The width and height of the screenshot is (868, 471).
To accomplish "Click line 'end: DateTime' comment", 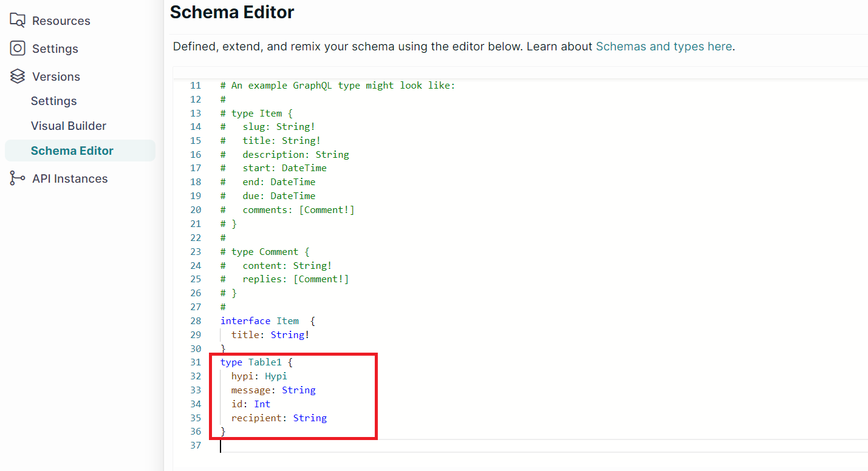I will tap(268, 182).
